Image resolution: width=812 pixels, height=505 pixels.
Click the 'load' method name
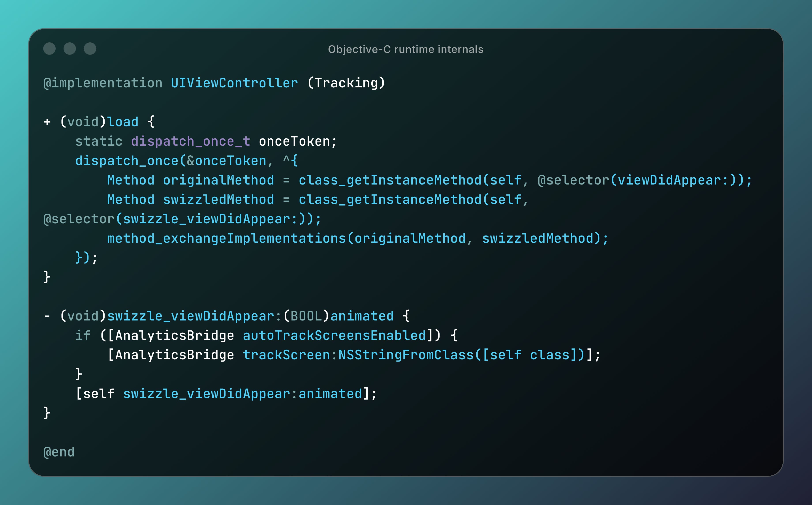point(123,122)
